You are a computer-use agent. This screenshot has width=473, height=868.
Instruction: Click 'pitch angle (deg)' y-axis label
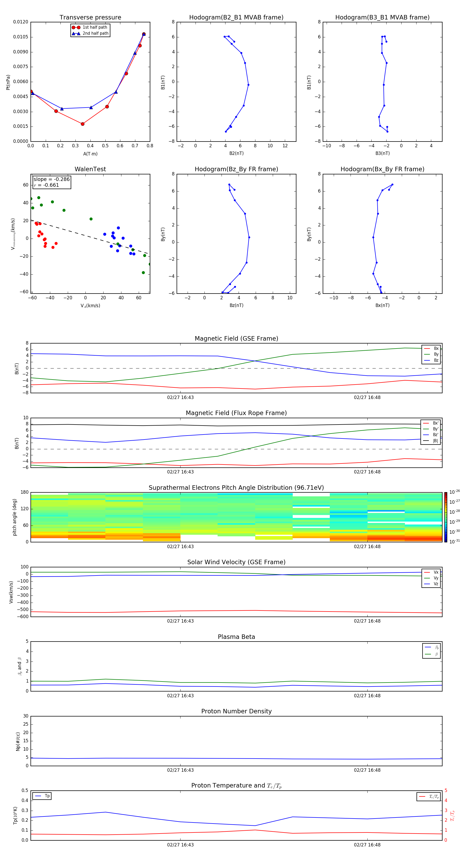point(14,517)
